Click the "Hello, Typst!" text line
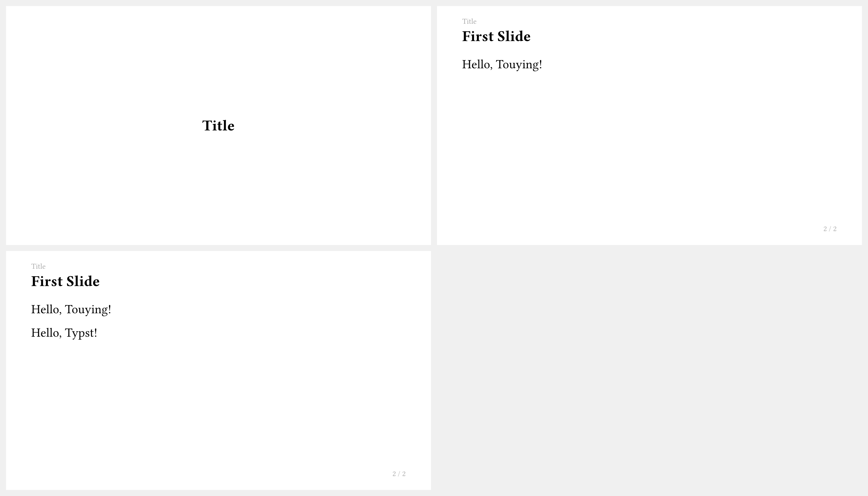The image size is (868, 496). coord(64,333)
